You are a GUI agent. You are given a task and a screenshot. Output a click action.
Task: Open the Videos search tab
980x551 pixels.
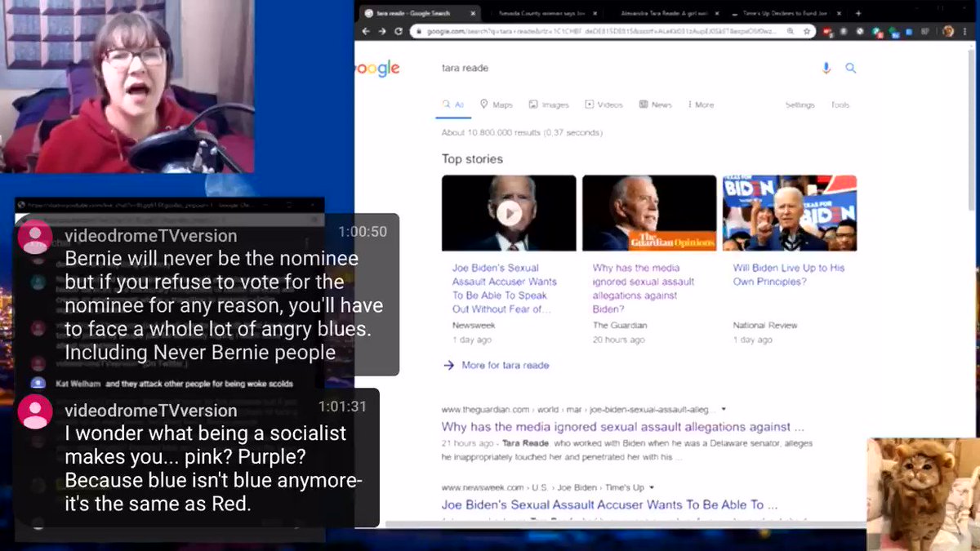tap(604, 105)
